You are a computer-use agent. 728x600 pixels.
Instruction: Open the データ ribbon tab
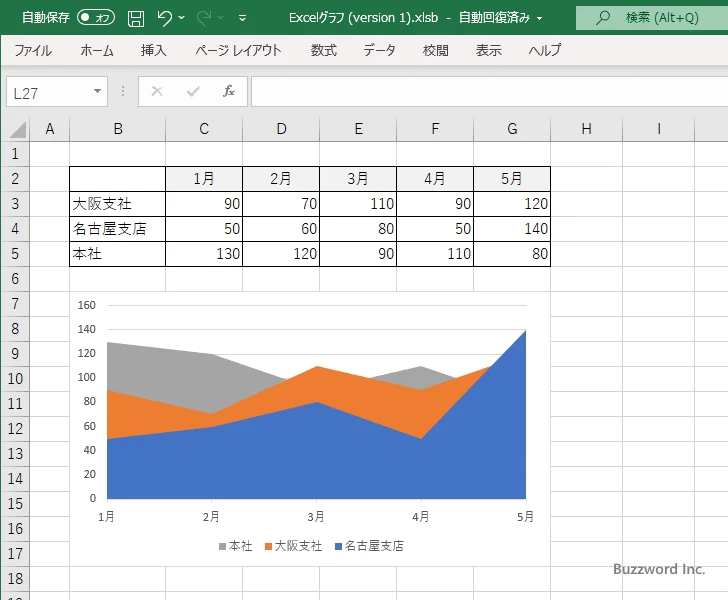(x=379, y=50)
